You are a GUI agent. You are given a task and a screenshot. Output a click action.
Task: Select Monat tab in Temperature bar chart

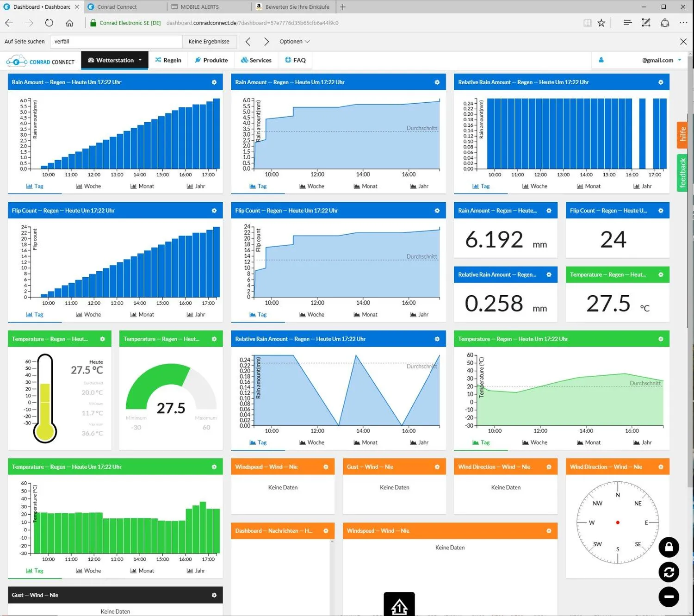(x=142, y=571)
